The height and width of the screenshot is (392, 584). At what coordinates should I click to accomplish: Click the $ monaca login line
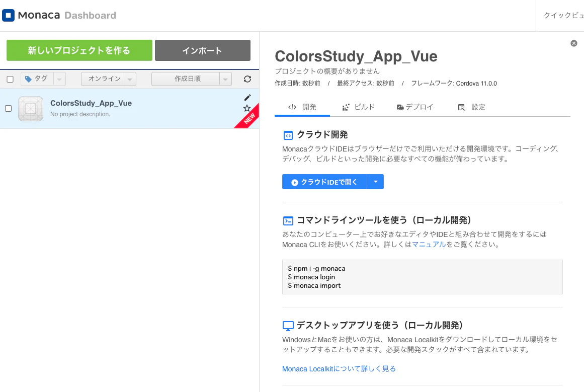coord(311,277)
